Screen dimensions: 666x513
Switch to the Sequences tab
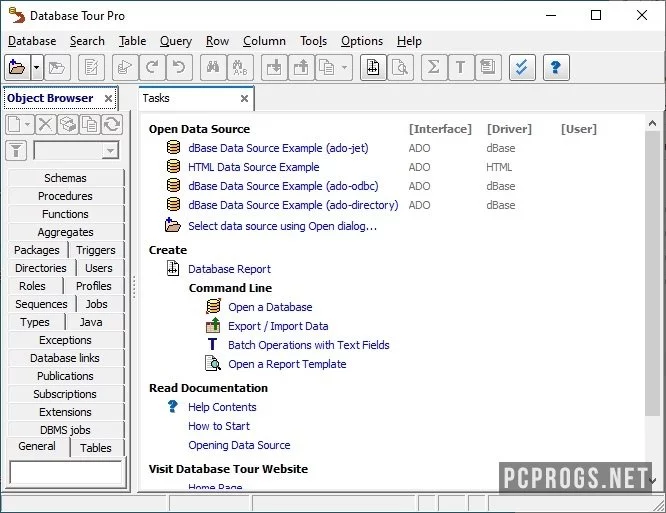pos(41,304)
